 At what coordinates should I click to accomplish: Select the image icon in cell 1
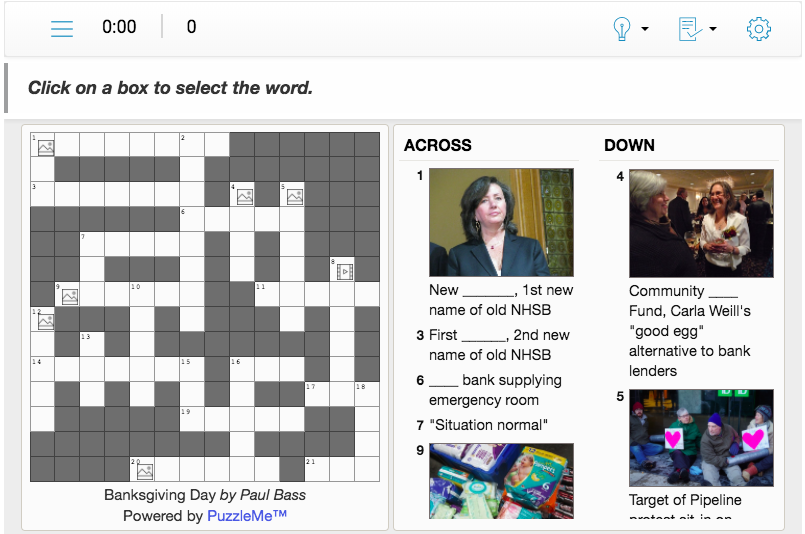[46, 148]
